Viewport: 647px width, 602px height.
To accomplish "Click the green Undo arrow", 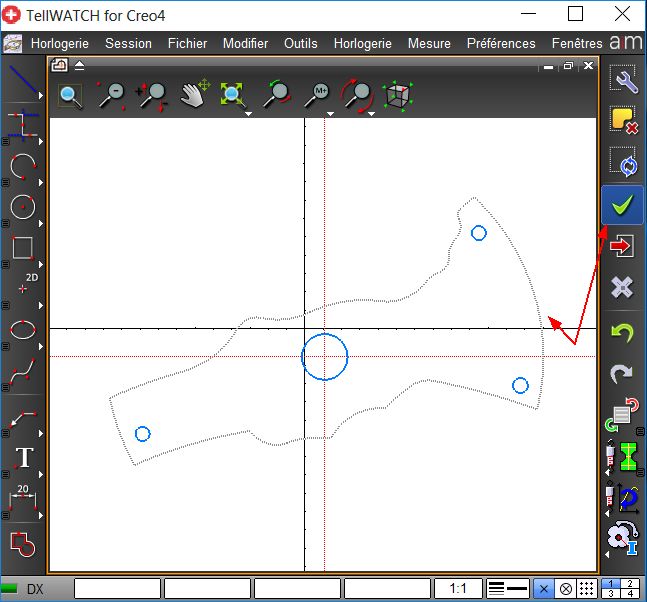I will [x=622, y=332].
